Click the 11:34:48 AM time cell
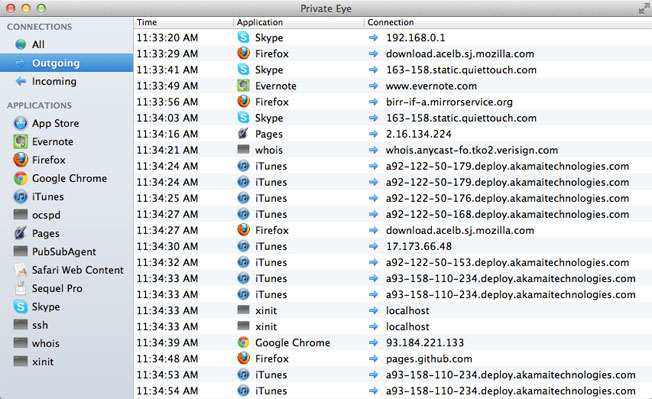 [x=167, y=359]
